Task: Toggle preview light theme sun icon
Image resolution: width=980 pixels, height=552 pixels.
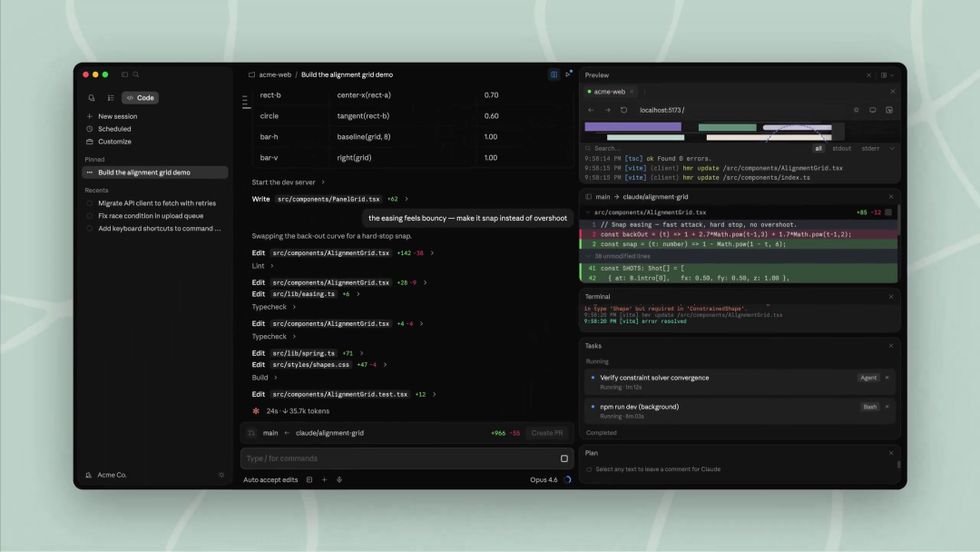Action: point(857,110)
